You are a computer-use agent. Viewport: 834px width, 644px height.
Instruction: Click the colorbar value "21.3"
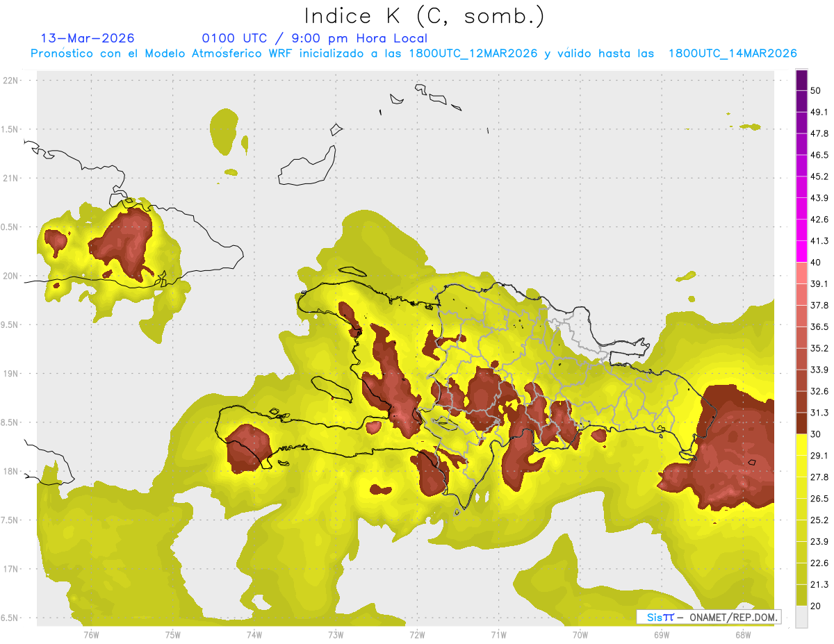pyautogui.click(x=819, y=585)
